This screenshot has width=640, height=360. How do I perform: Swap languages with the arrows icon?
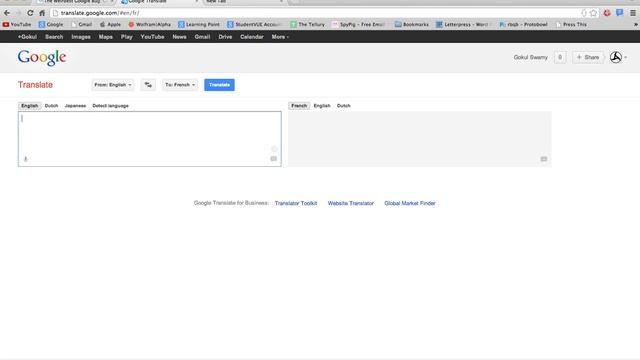(x=148, y=85)
